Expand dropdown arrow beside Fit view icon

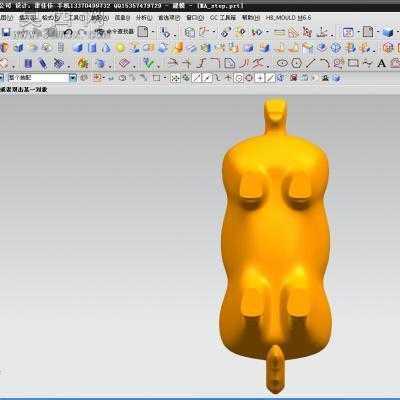coord(358,32)
